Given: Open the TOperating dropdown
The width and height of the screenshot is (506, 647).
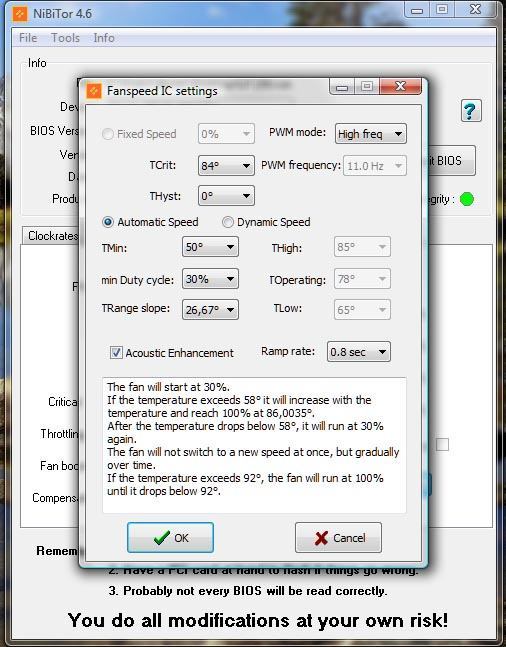Looking at the screenshot, I should [362, 279].
